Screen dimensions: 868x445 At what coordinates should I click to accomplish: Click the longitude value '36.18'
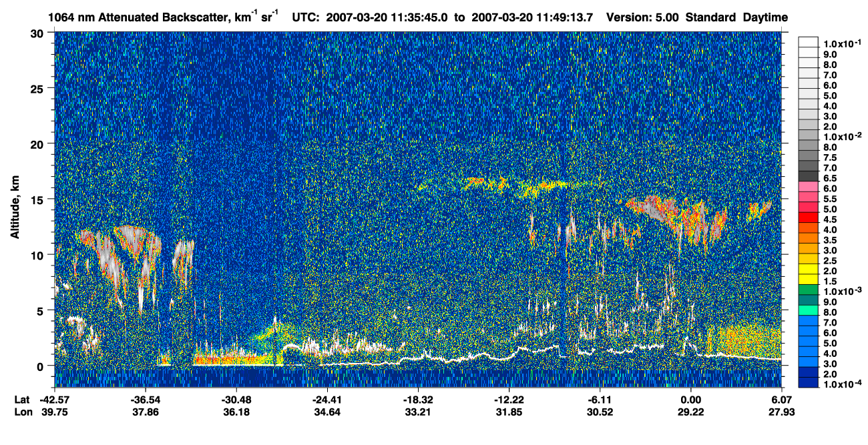point(236,412)
